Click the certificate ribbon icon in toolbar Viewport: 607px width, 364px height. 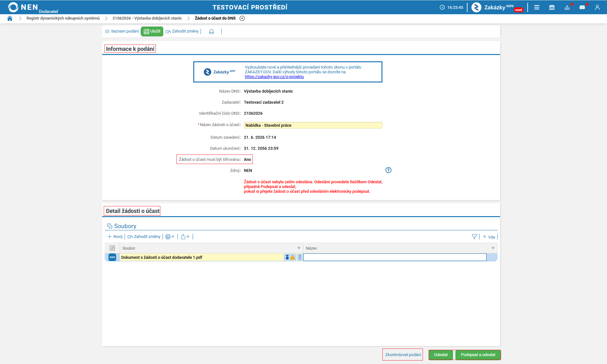pos(212,32)
